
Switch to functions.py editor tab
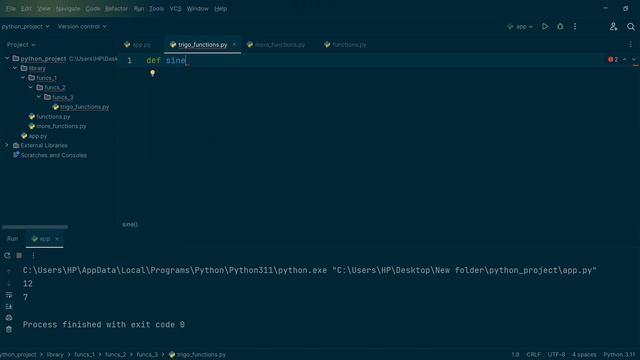(x=346, y=44)
